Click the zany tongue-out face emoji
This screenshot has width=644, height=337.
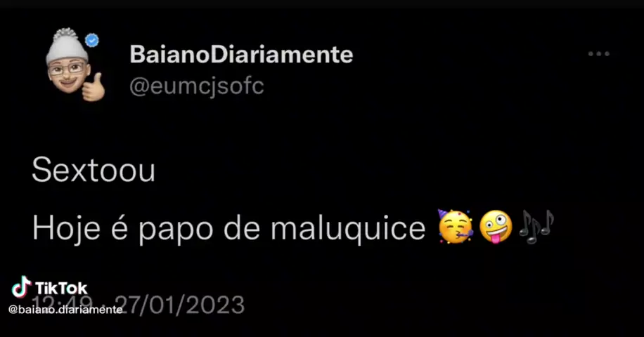click(x=496, y=227)
